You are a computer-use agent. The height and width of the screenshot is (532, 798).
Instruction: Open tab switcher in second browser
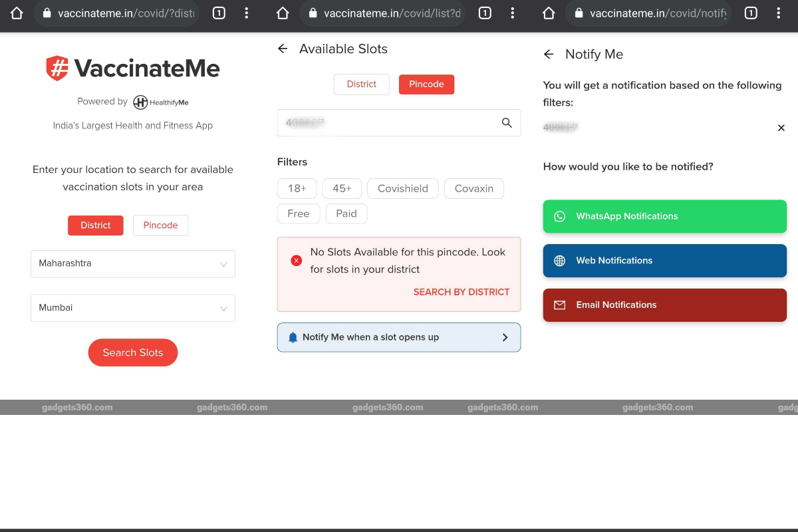(485, 13)
